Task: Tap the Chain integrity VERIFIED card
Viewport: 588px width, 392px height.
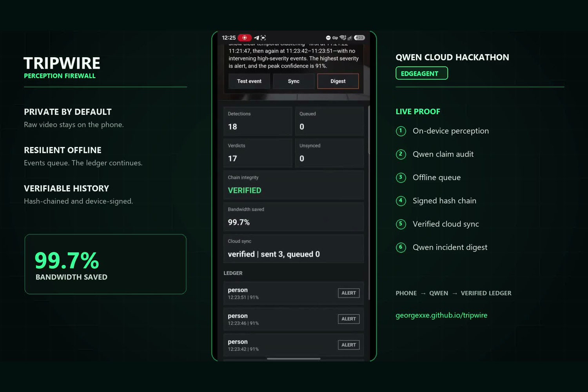Action: [294, 185]
